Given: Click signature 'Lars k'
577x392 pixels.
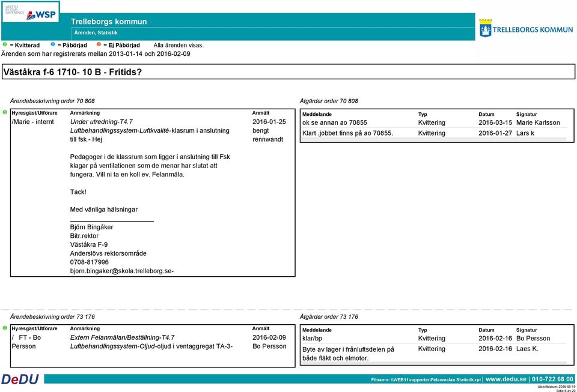Looking at the screenshot, I should click(x=525, y=133).
